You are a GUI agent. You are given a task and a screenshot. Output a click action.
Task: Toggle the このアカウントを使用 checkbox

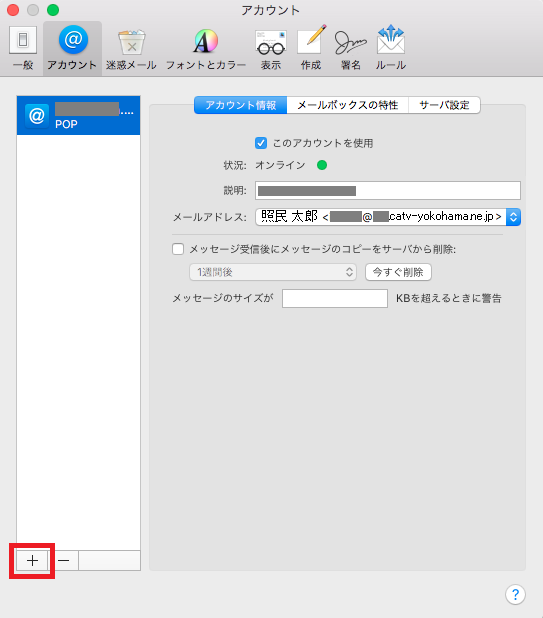pyautogui.click(x=261, y=143)
